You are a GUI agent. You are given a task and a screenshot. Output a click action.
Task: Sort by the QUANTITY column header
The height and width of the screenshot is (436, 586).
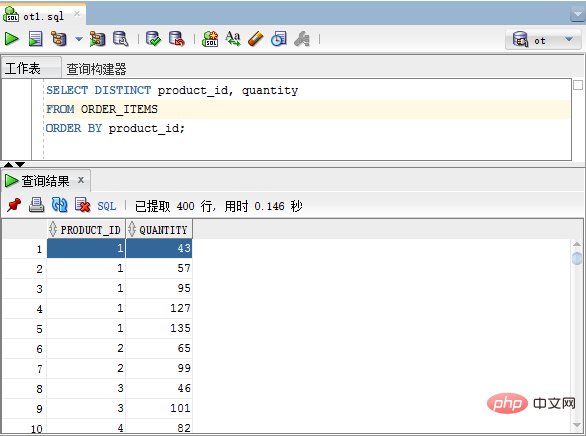(159, 229)
